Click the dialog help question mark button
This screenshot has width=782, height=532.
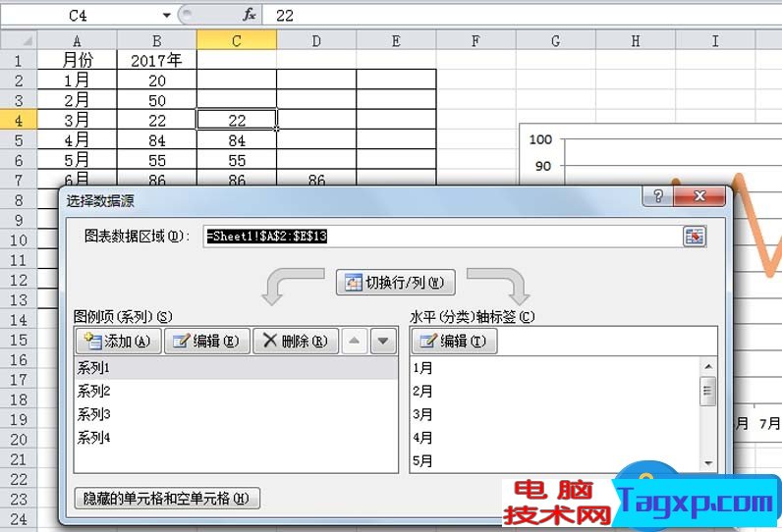point(658,196)
